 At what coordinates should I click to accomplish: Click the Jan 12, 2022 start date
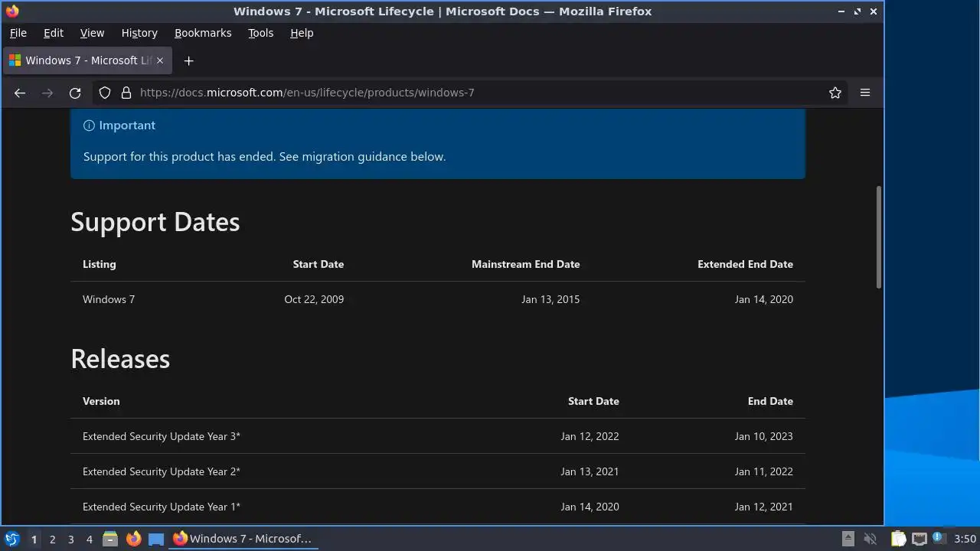point(590,436)
